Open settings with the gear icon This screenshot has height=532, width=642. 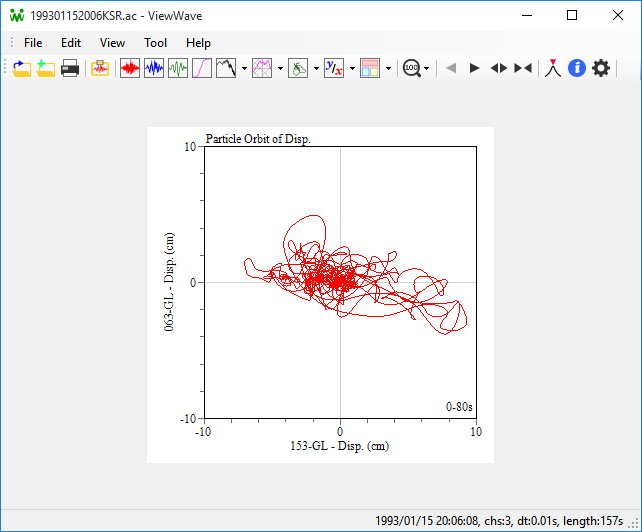601,68
